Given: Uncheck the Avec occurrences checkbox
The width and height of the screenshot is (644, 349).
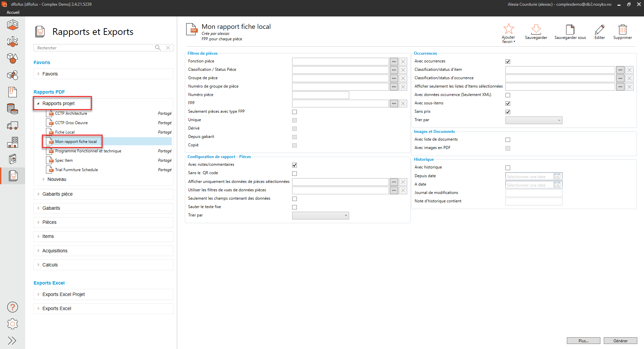Looking at the screenshot, I should click(x=508, y=61).
